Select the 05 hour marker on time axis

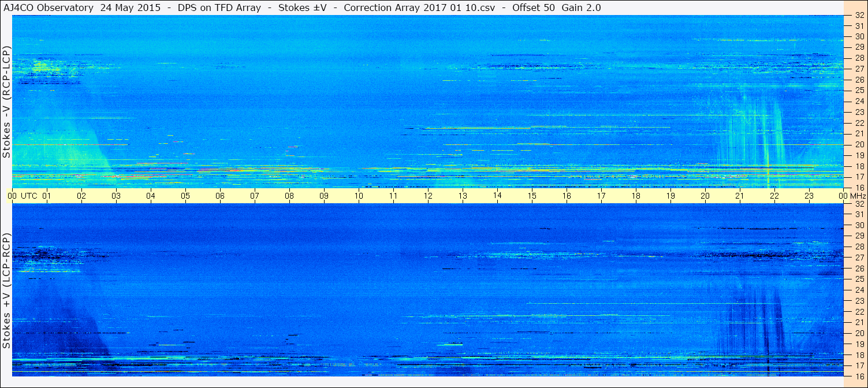pyautogui.click(x=185, y=196)
